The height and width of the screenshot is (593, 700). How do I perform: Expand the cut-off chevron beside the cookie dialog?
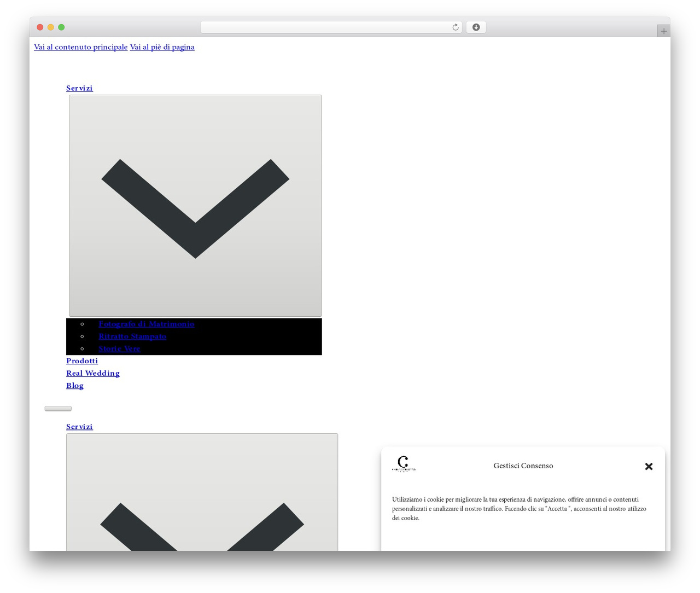[x=202, y=492]
